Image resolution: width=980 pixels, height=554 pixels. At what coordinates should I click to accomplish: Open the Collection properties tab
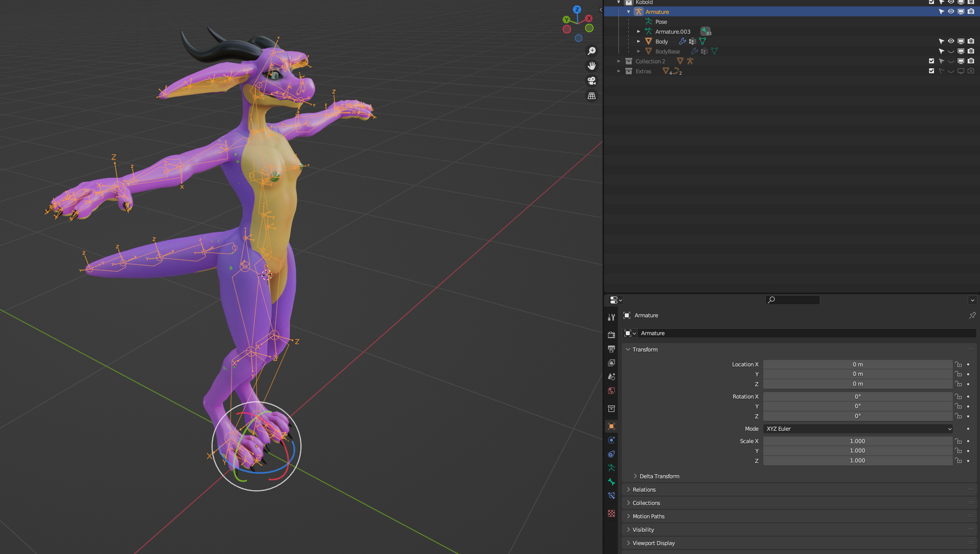[x=611, y=408]
